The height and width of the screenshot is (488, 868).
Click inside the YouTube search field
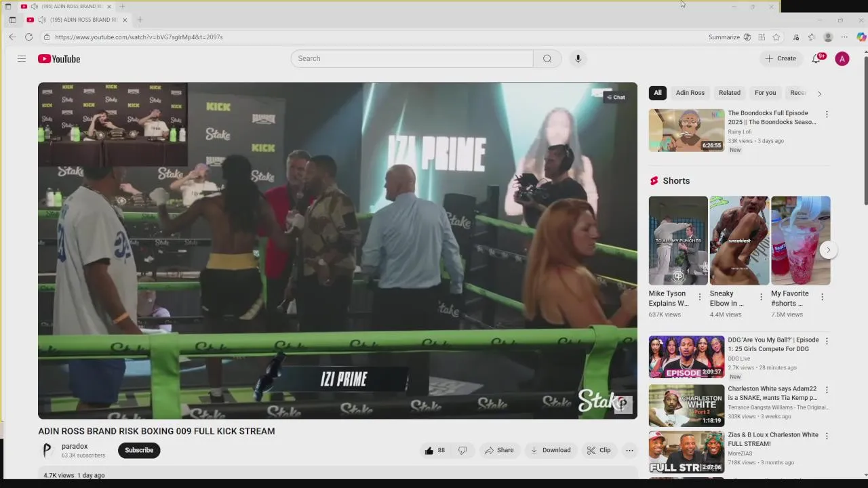412,59
